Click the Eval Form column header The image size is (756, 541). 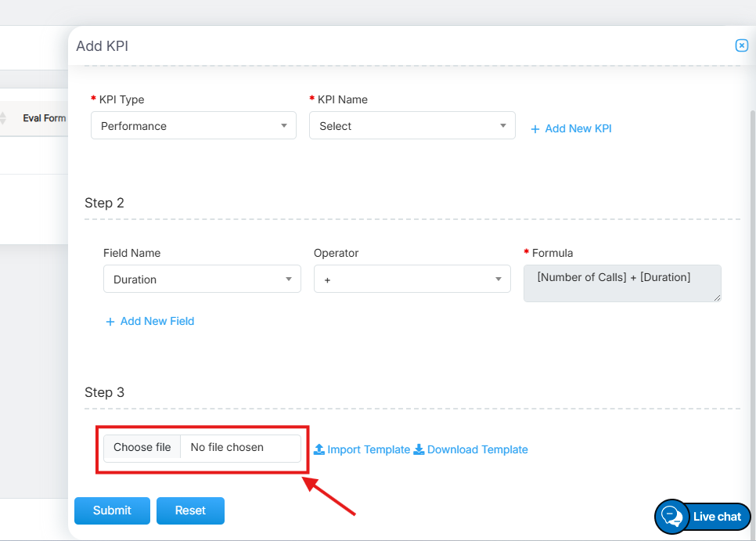click(44, 118)
